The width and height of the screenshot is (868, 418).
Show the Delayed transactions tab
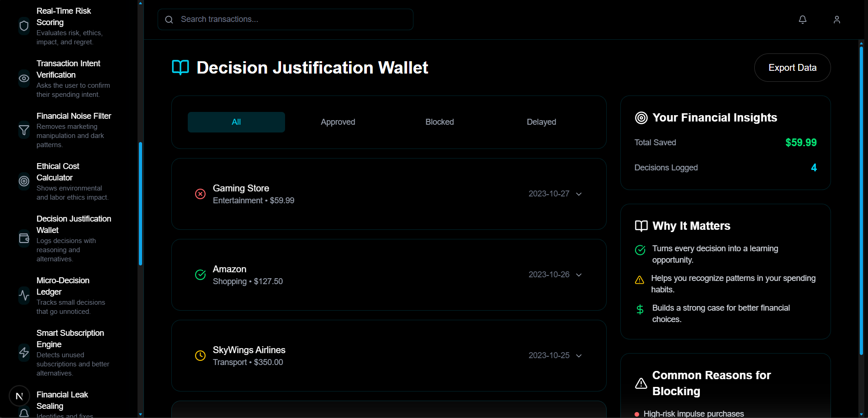click(x=541, y=122)
